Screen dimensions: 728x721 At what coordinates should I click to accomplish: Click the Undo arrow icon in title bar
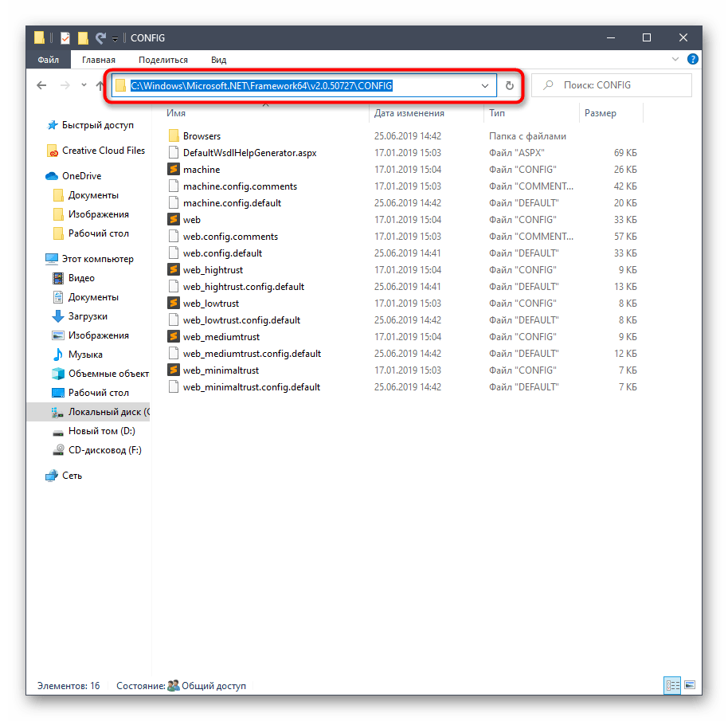click(100, 38)
